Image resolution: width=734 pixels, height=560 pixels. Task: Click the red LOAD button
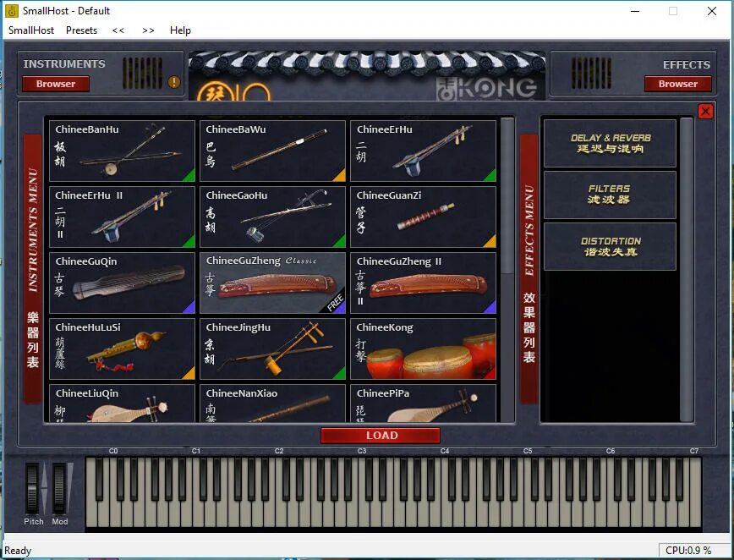pos(381,436)
